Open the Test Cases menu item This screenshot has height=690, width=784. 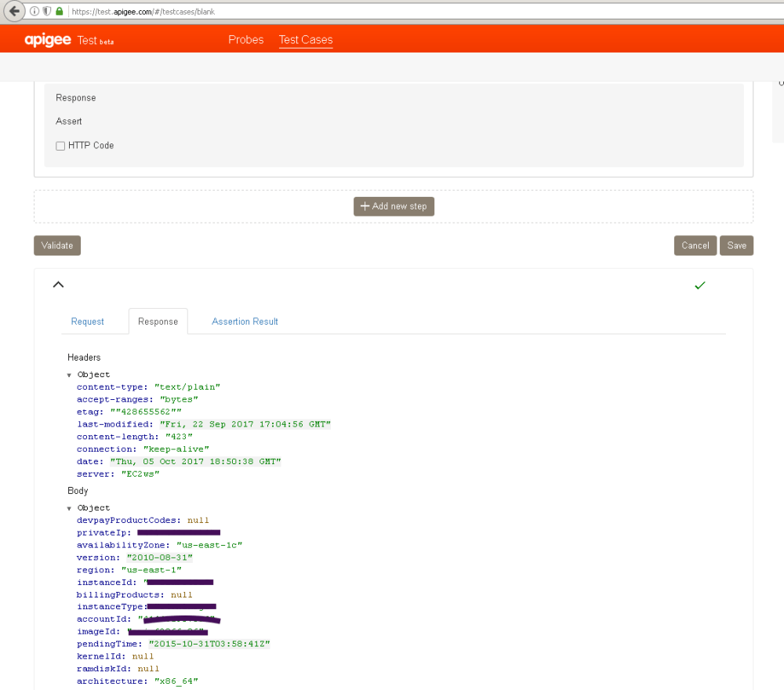[306, 40]
